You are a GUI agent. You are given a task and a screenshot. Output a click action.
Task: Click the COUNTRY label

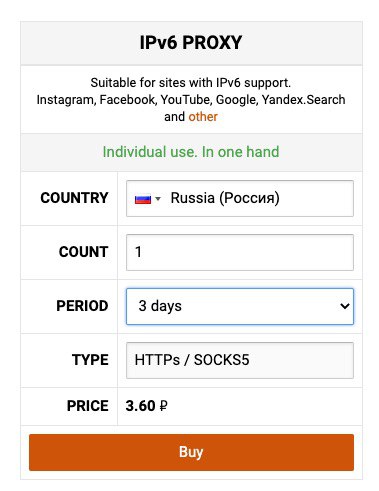[74, 198]
